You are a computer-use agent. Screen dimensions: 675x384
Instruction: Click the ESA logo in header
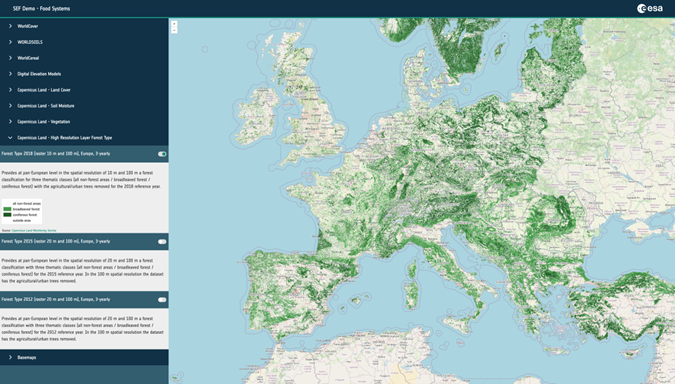tap(650, 9)
